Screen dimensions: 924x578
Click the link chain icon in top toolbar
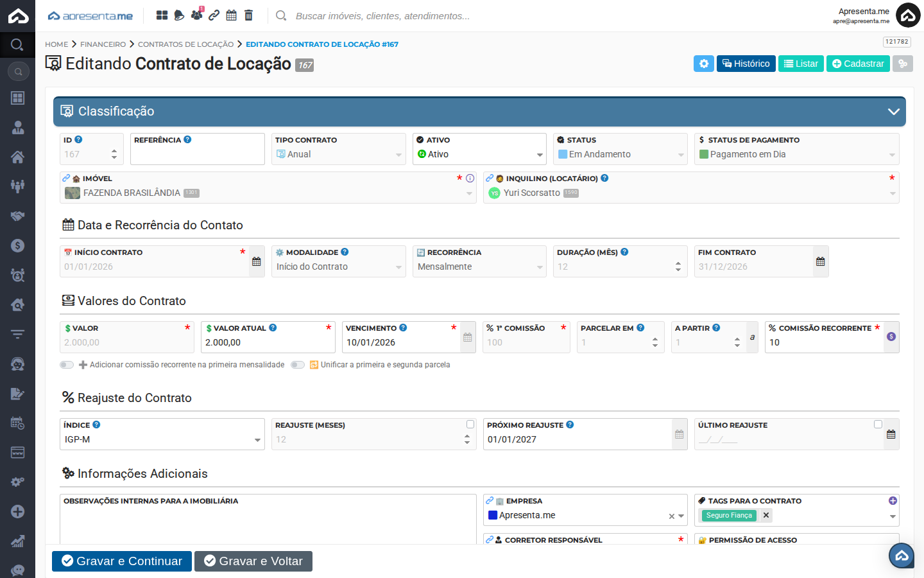tap(214, 15)
